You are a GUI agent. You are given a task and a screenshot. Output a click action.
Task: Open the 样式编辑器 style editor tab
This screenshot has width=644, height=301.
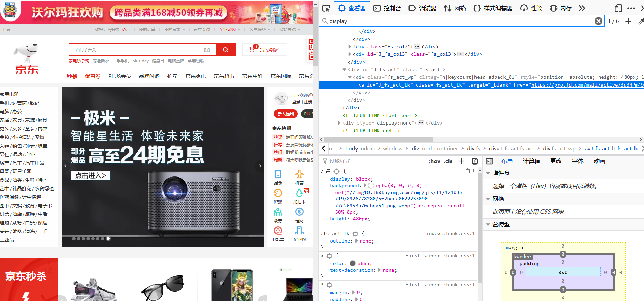(x=493, y=8)
